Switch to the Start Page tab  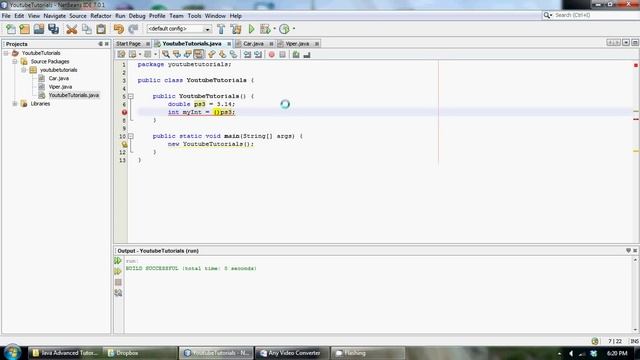[128, 44]
